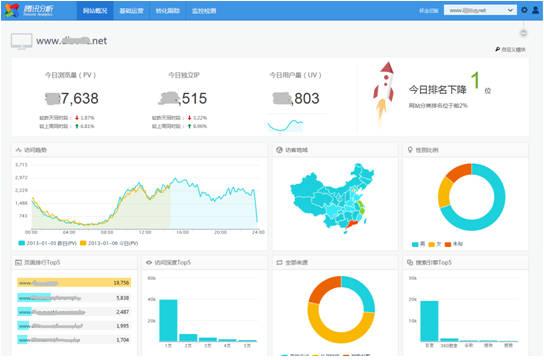
Task: Toggle the yellow legend in gender donut
Action: pos(435,244)
